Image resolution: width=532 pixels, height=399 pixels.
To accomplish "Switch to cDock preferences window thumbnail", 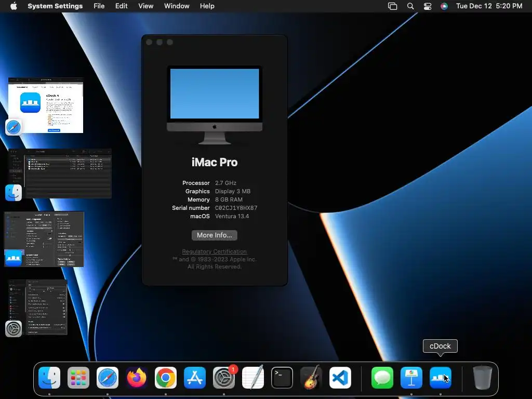I will [x=44, y=239].
